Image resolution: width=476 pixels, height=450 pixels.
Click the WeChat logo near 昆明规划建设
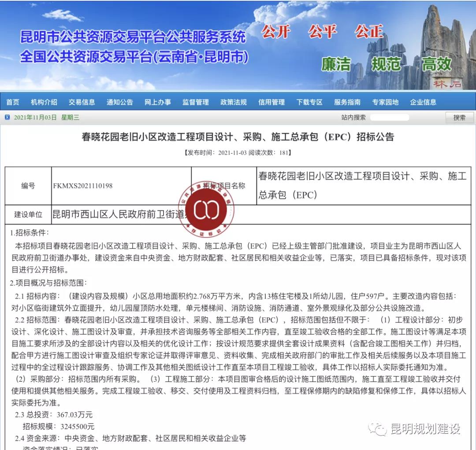pos(379,428)
